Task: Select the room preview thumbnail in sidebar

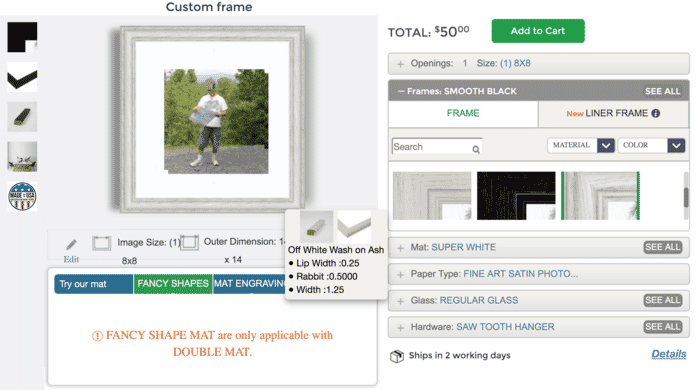Action: tap(22, 157)
